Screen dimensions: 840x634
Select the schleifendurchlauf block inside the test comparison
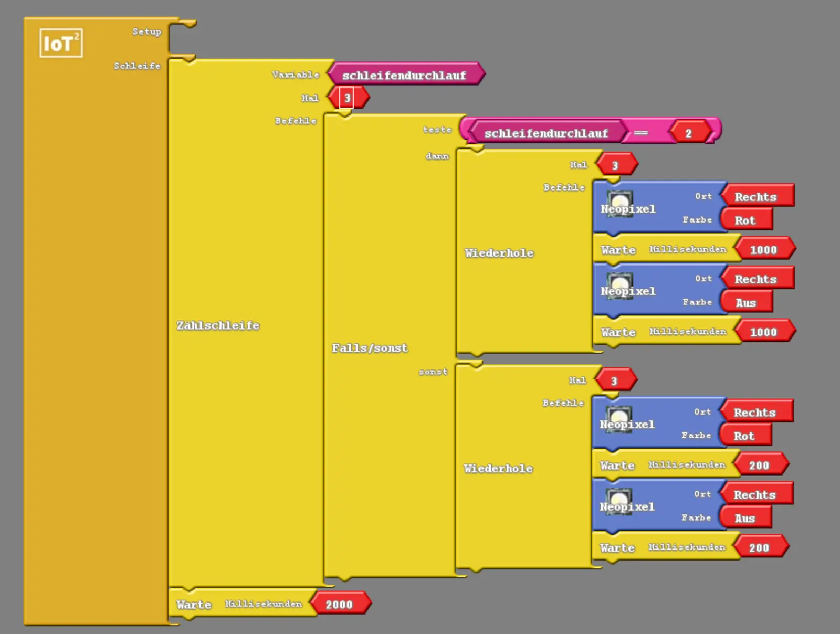pos(546,133)
